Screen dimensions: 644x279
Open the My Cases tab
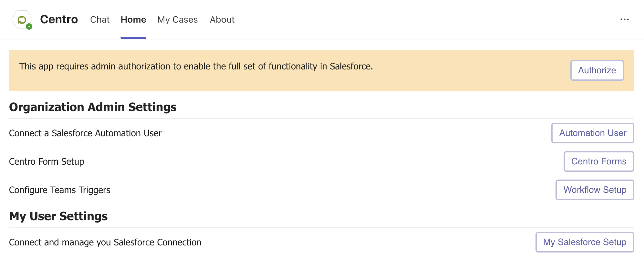pos(178,19)
